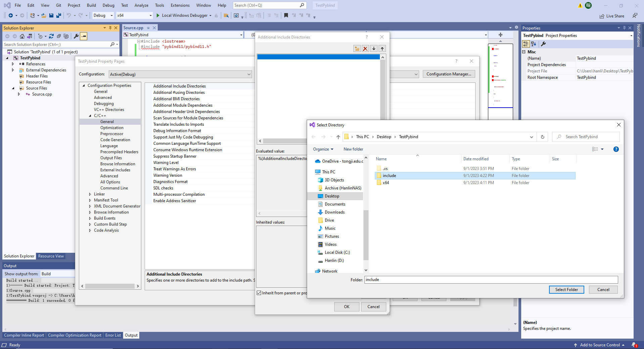Click Cancel in Additional Include Directories dialog
The width and height of the screenshot is (644, 349).
(x=373, y=307)
